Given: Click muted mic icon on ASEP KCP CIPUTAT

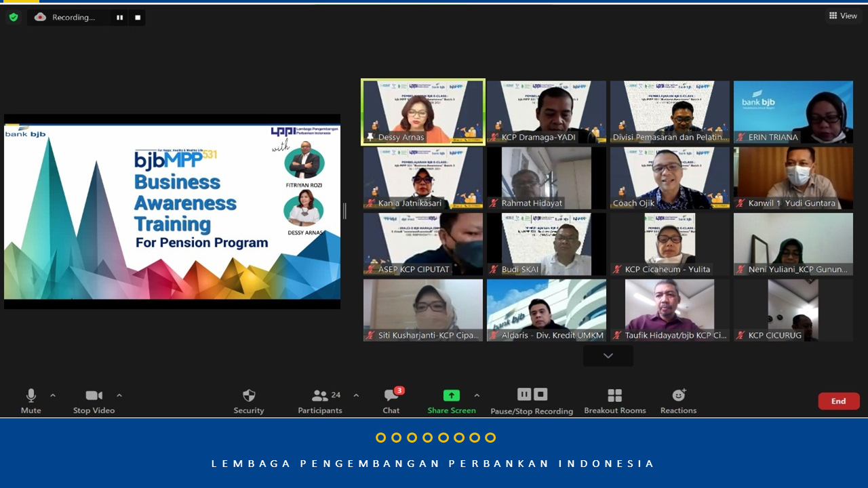Looking at the screenshot, I should coord(371,269).
